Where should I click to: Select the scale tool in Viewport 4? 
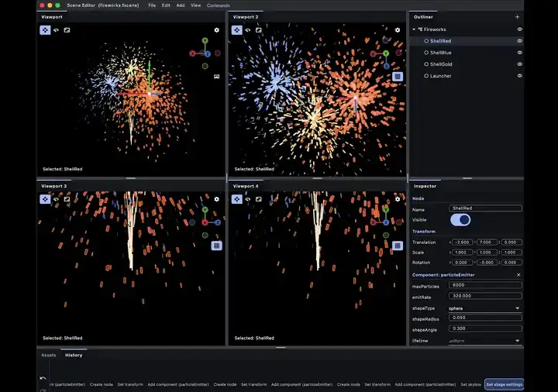coord(259,199)
